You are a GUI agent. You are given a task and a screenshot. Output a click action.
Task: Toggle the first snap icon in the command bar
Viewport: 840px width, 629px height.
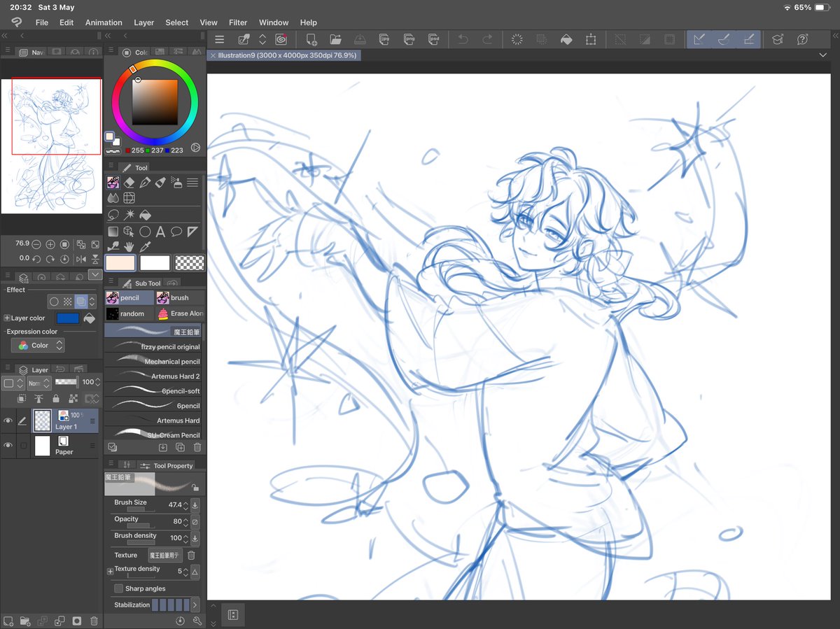click(x=698, y=40)
